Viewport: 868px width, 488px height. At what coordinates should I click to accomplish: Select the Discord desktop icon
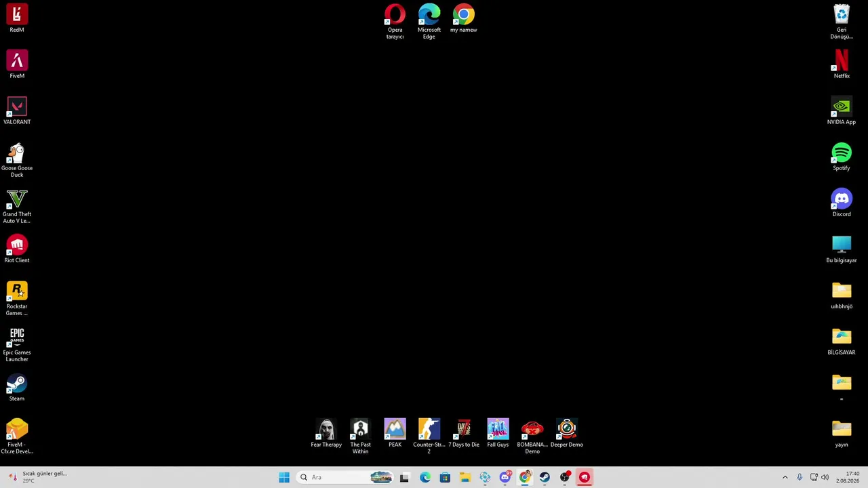[842, 203]
